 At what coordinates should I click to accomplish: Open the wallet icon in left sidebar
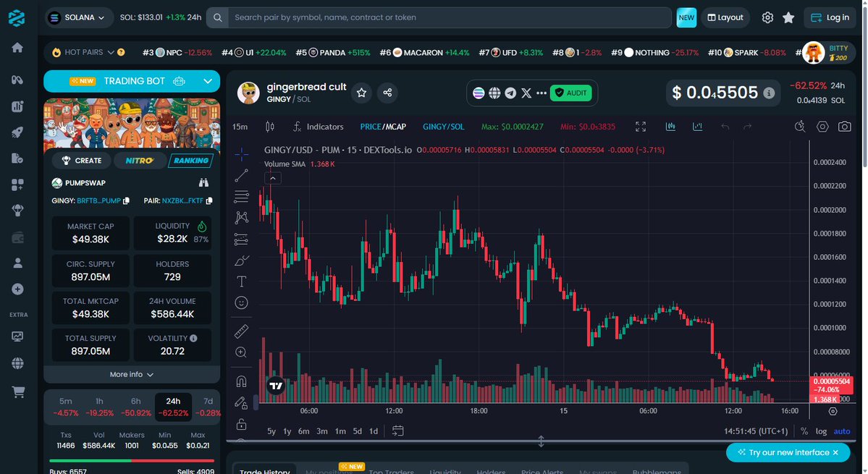pos(17,238)
